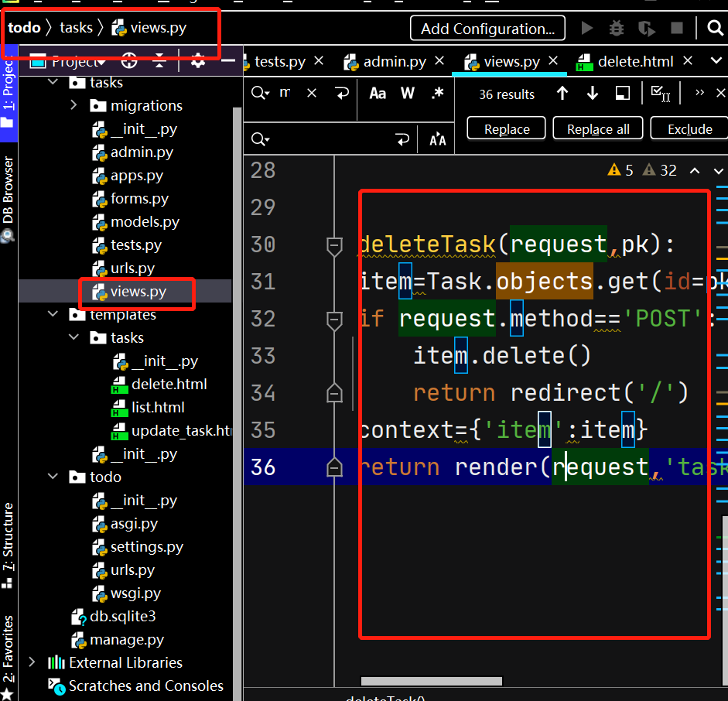This screenshot has height=701, width=728.
Task: Collapse the templates folder
Action: coord(53,314)
